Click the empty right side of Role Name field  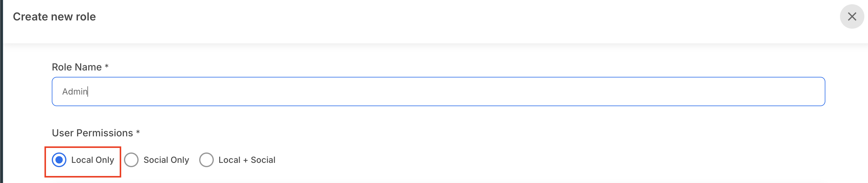click(x=741, y=91)
